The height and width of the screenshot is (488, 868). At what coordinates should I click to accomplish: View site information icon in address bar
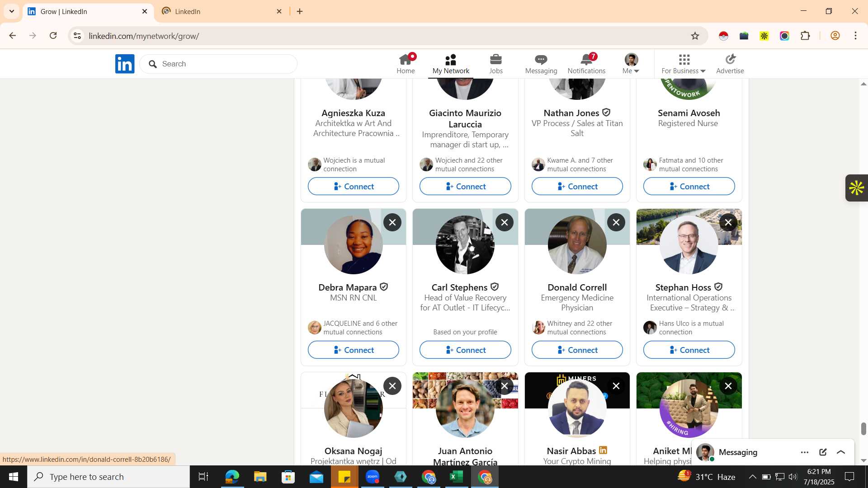pos(77,36)
